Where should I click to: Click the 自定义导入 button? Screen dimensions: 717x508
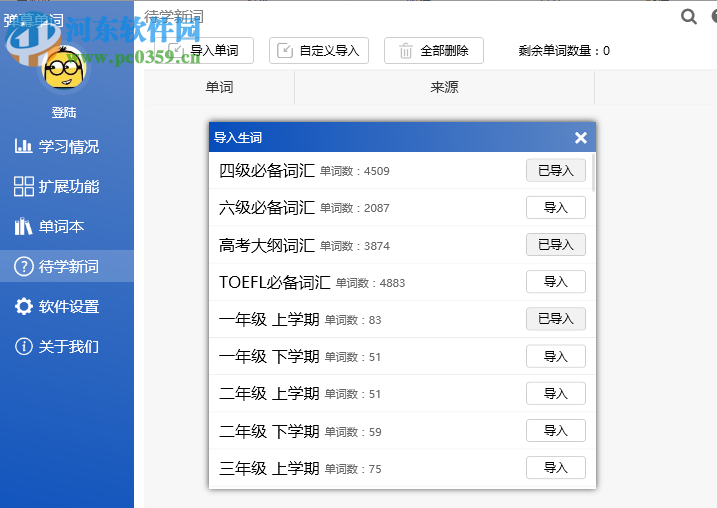[319, 50]
